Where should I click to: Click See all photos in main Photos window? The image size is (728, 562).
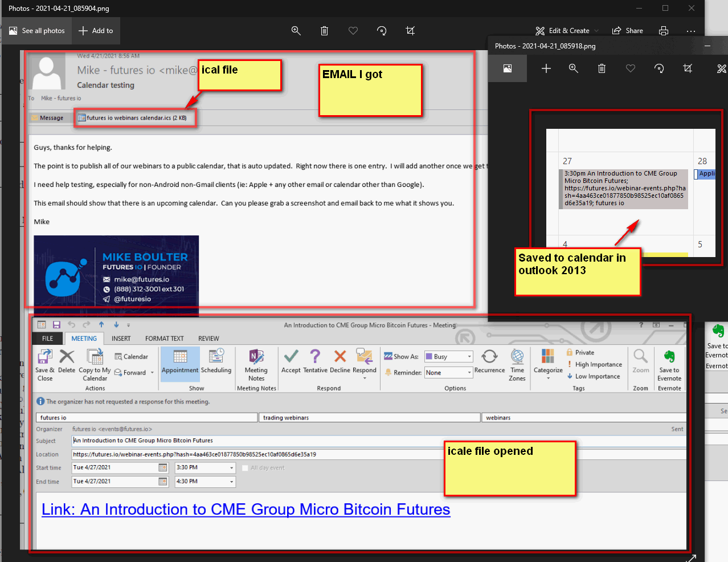click(x=37, y=31)
